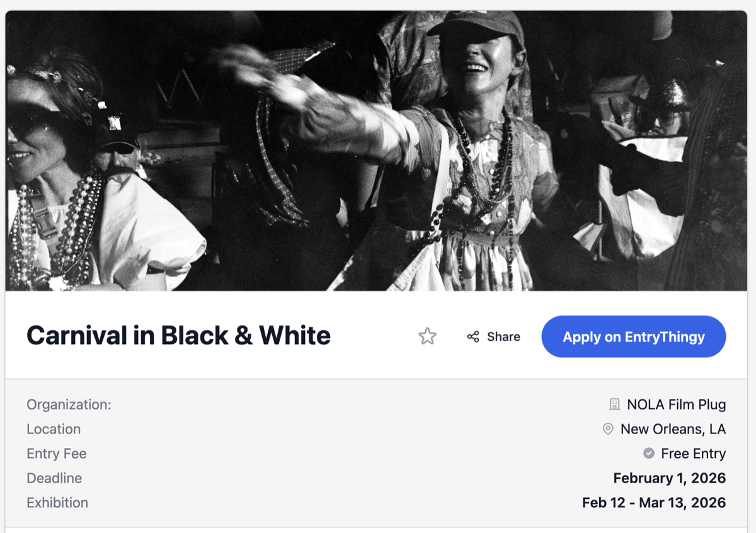Click the Share text label
756x533 pixels.
(x=503, y=336)
